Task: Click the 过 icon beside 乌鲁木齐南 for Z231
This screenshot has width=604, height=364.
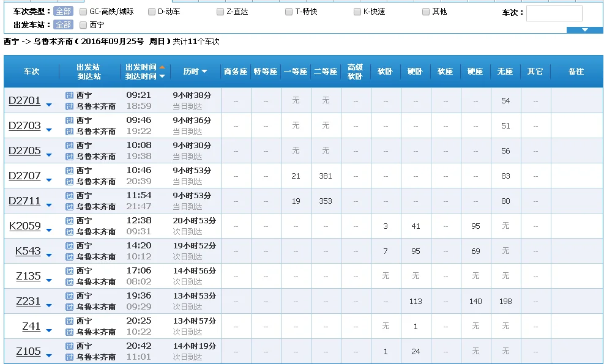Action: coord(69,306)
